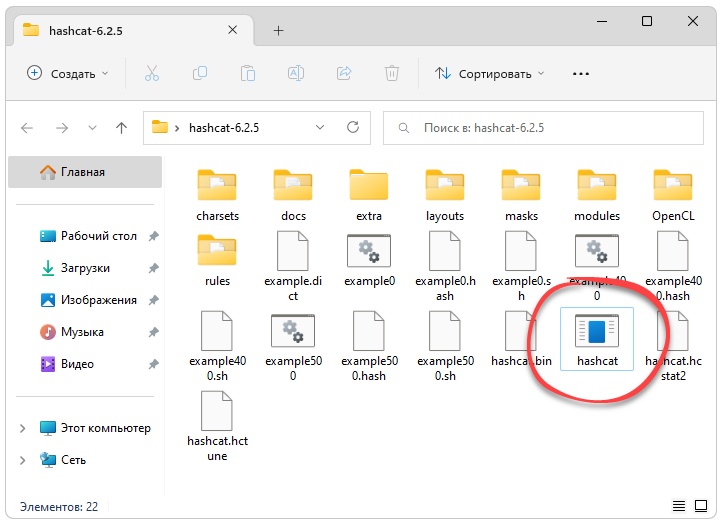
Task: Switch to large icons view
Action: coord(701,506)
